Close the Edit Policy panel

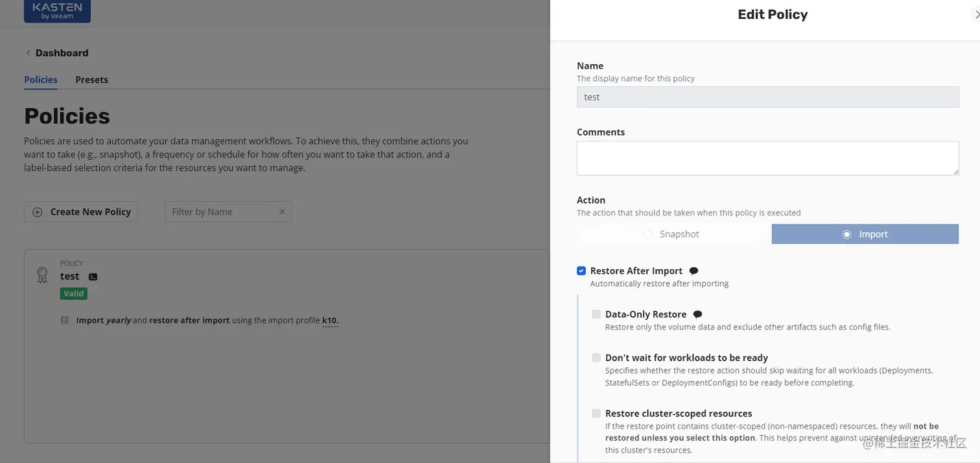(x=977, y=14)
